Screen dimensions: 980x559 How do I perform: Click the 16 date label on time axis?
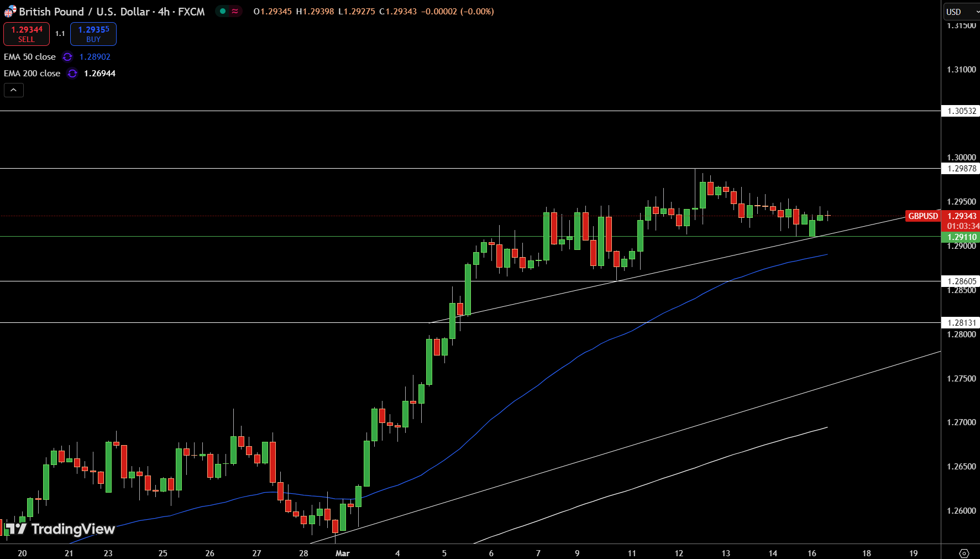pyautogui.click(x=811, y=553)
